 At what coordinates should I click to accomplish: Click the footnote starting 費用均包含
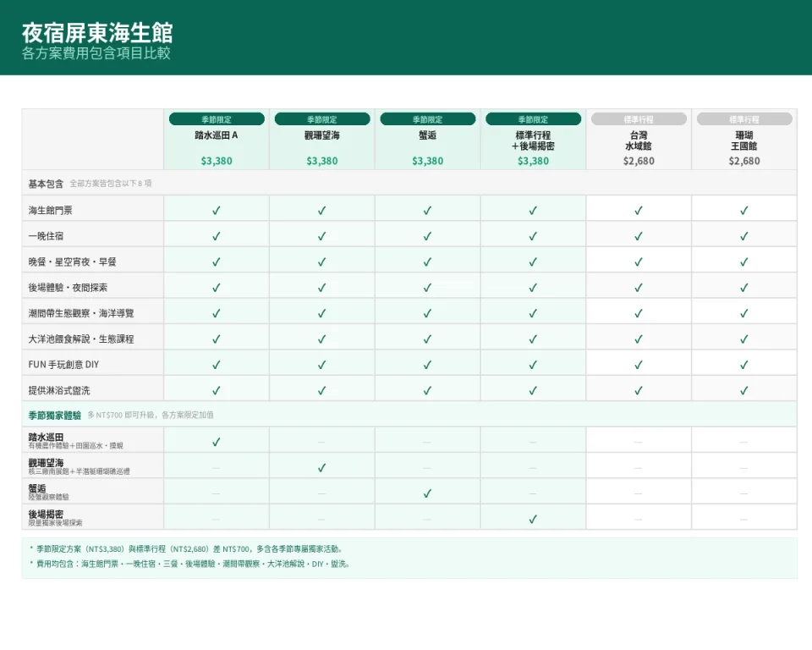click(190, 564)
